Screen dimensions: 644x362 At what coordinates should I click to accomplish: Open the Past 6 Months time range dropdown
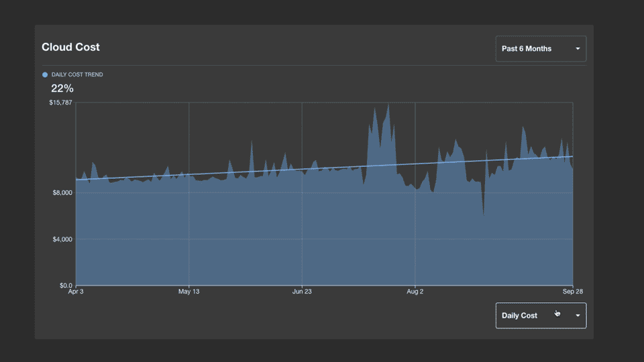(540, 49)
